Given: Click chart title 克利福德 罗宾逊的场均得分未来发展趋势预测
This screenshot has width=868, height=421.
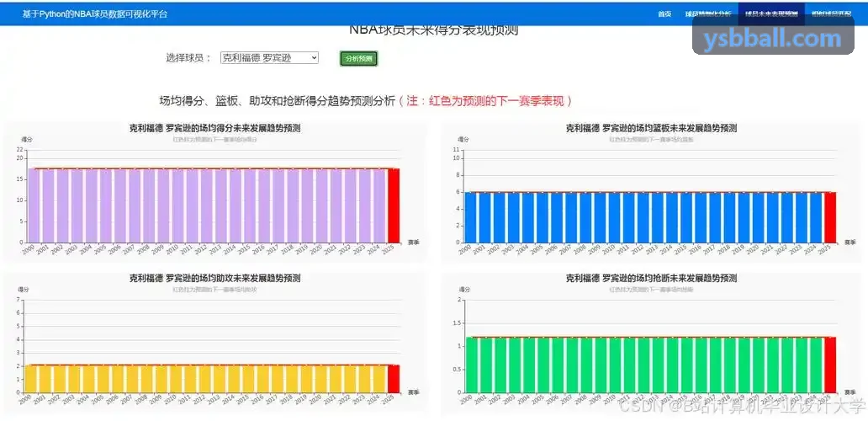Looking at the screenshot, I should pos(214,129).
